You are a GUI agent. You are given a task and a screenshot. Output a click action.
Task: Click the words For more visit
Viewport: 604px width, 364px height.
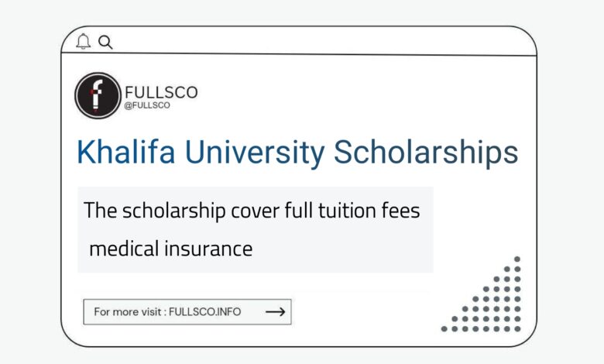click(x=127, y=311)
